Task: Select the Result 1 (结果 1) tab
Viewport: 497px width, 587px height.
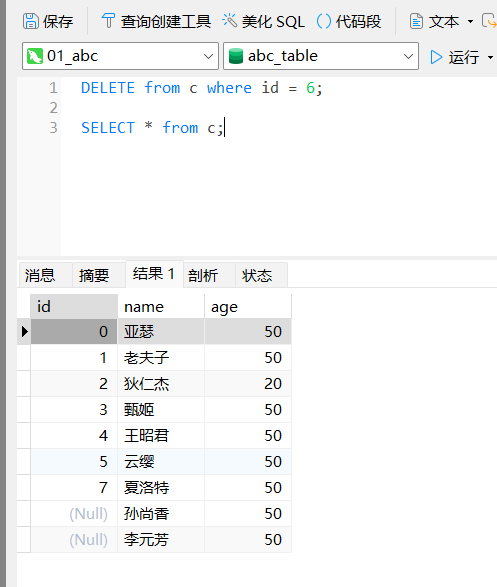Action: pos(154,274)
